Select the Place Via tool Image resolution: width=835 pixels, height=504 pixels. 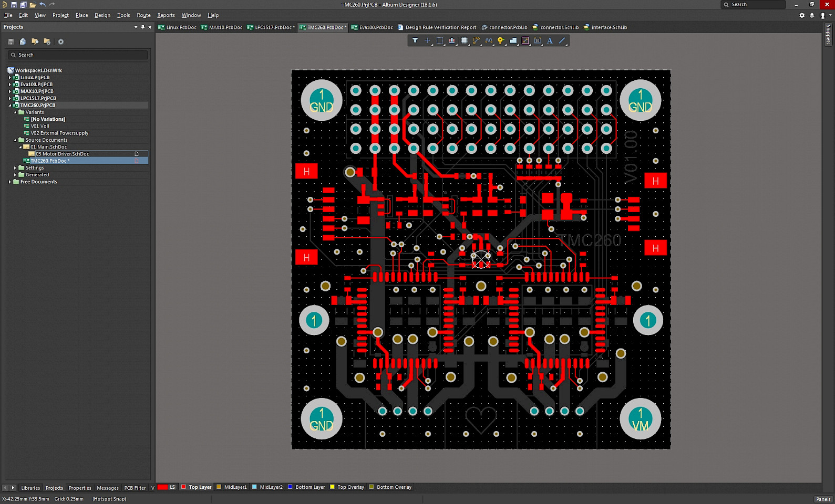(501, 40)
